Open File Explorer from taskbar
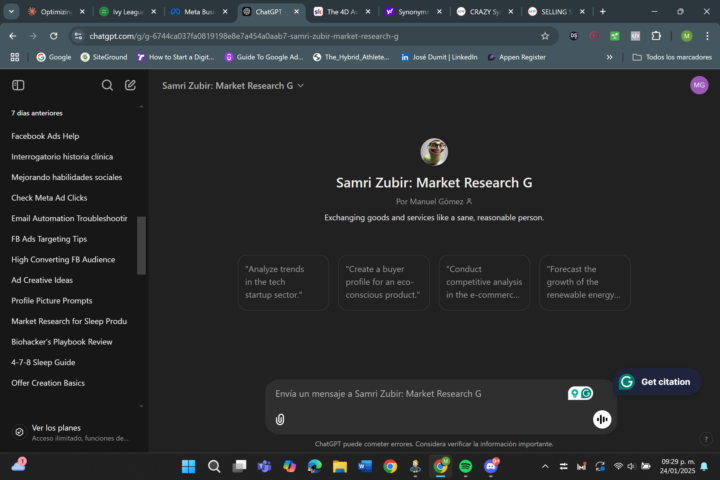This screenshot has height=480, width=720. click(x=340, y=466)
